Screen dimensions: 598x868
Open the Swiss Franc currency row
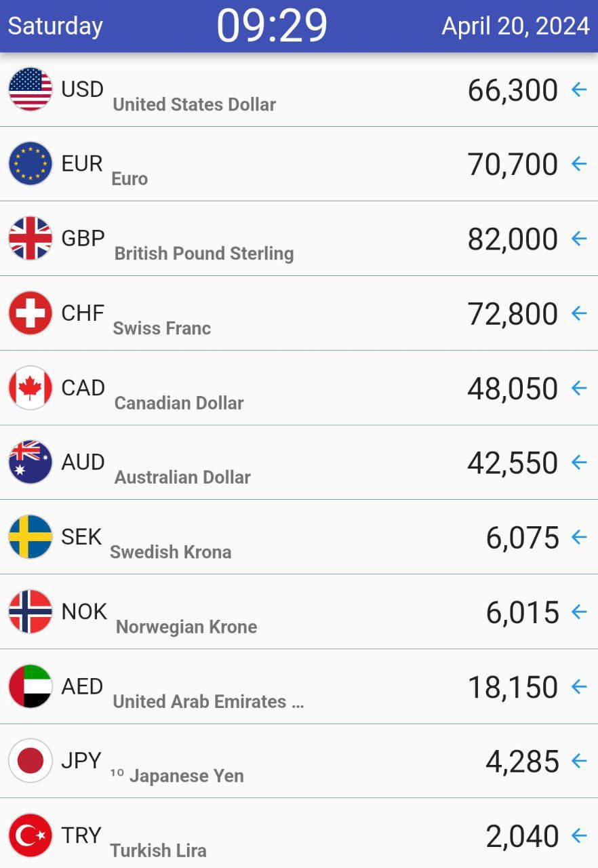[x=299, y=313]
